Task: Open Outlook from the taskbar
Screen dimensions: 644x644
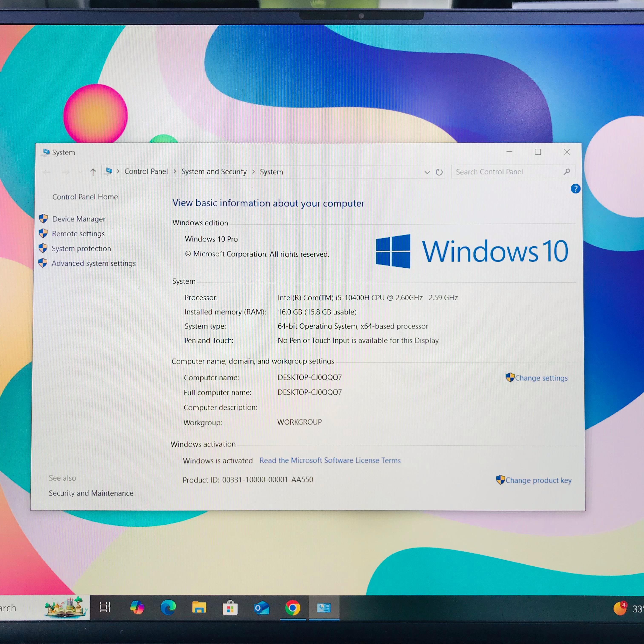Action: coord(261,608)
